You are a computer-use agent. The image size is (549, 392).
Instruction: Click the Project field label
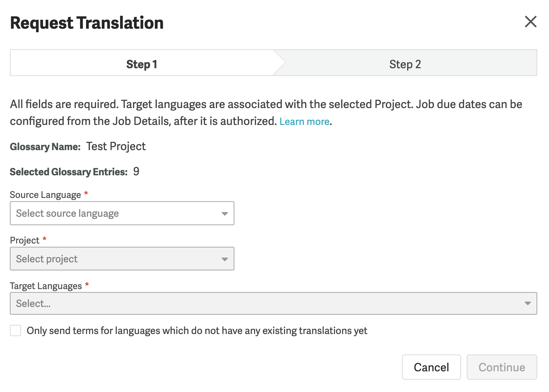25,240
